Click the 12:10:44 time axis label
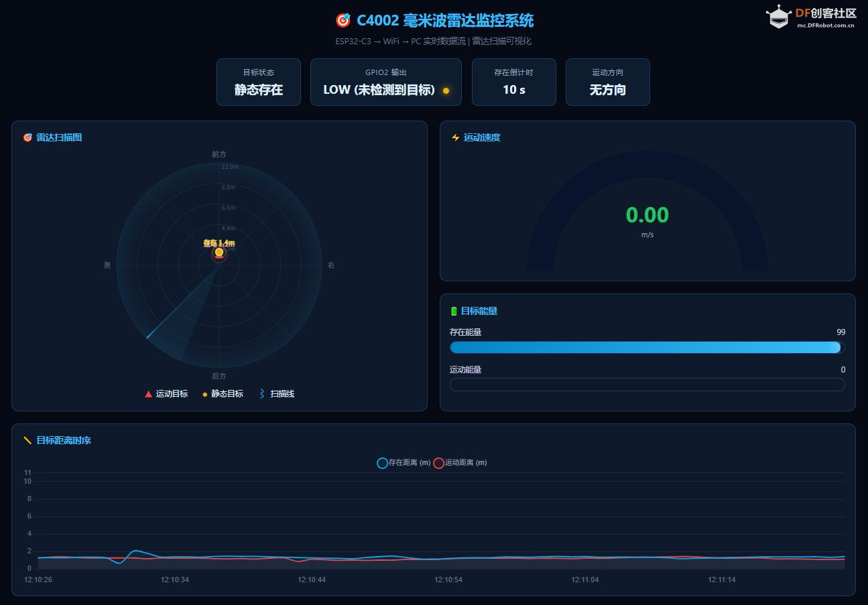The width and height of the screenshot is (868, 605). 312,580
